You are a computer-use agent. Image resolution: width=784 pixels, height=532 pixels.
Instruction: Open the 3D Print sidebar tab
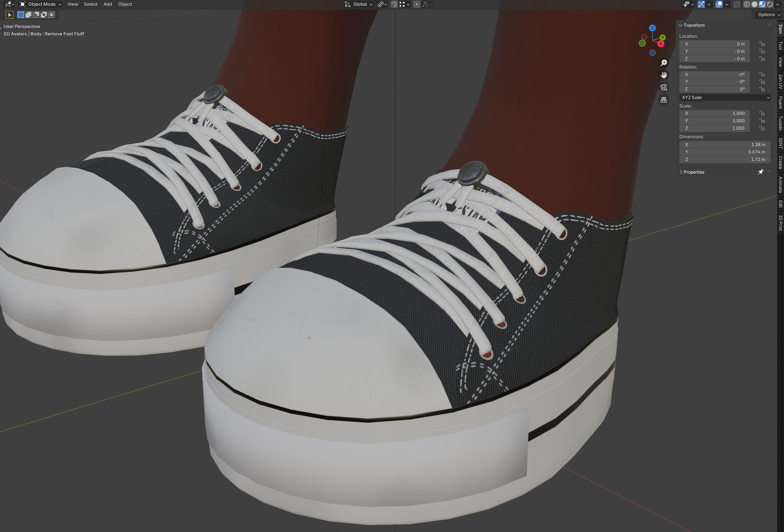781,223
